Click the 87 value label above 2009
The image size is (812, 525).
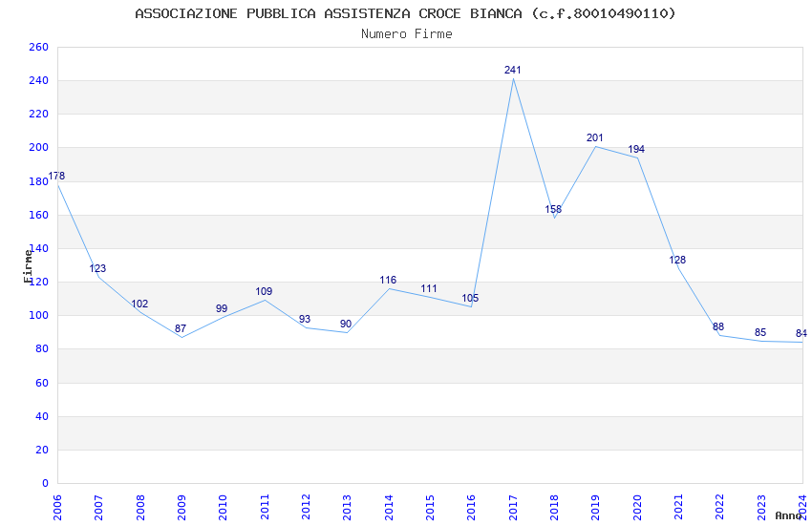coord(181,328)
